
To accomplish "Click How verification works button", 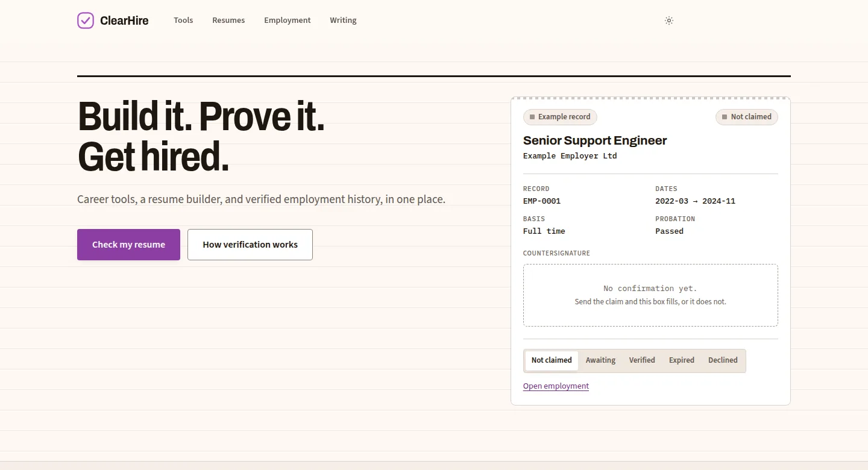I will click(x=250, y=245).
